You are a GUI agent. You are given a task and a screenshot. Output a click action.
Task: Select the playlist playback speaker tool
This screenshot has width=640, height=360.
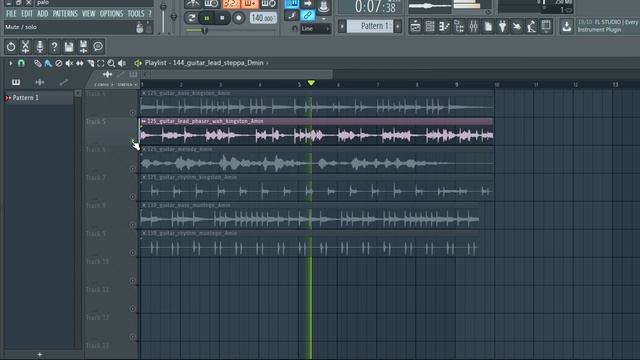(122, 63)
